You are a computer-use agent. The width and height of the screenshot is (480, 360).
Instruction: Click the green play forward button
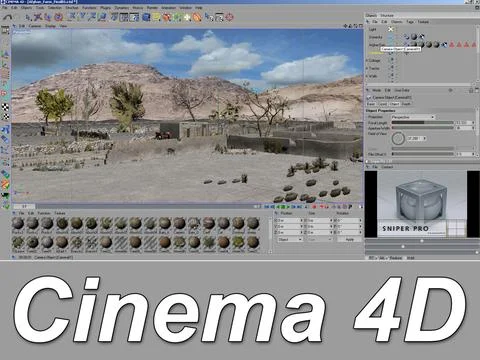pos(288,207)
